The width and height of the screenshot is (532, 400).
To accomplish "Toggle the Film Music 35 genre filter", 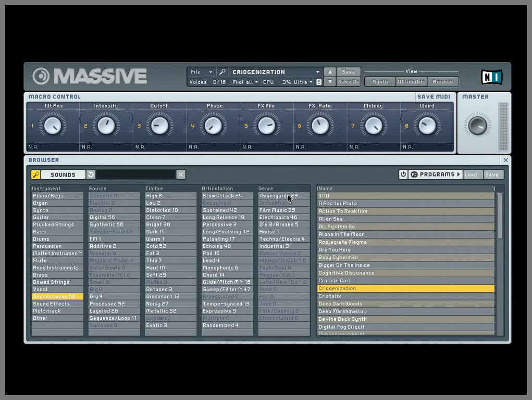I will (x=284, y=210).
